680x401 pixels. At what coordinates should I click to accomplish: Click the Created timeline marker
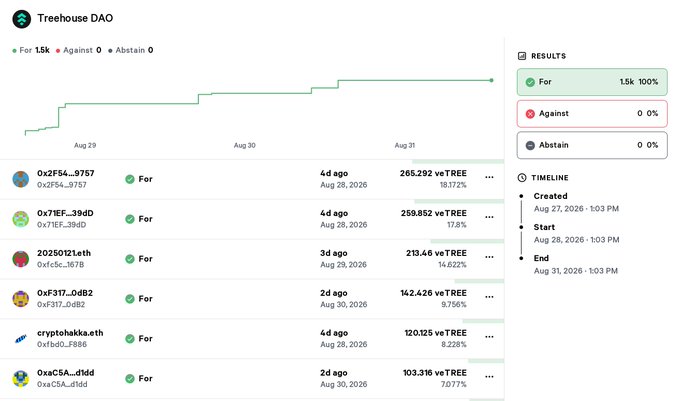coord(521,196)
